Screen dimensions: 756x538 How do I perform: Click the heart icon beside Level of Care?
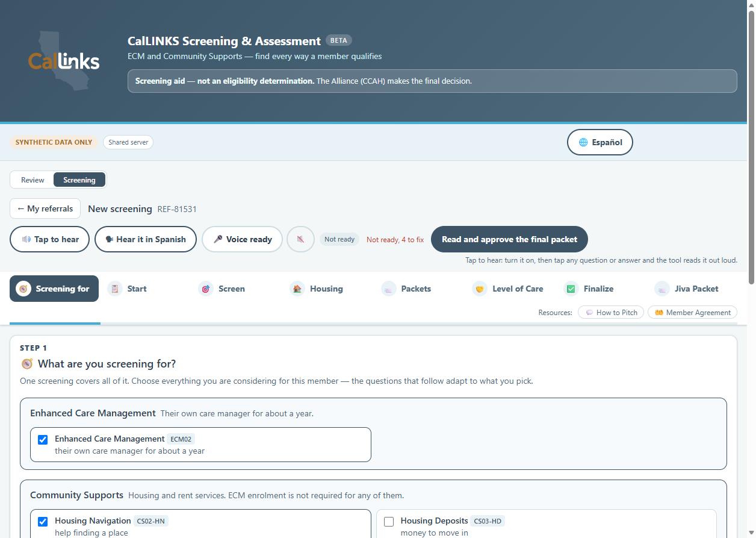pyautogui.click(x=480, y=289)
